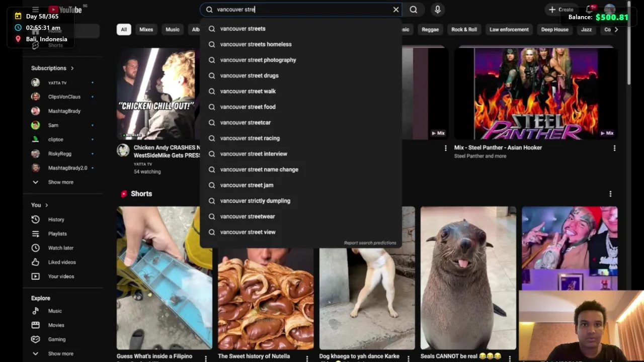Select the 'Reggae' filter chip

(x=430, y=29)
